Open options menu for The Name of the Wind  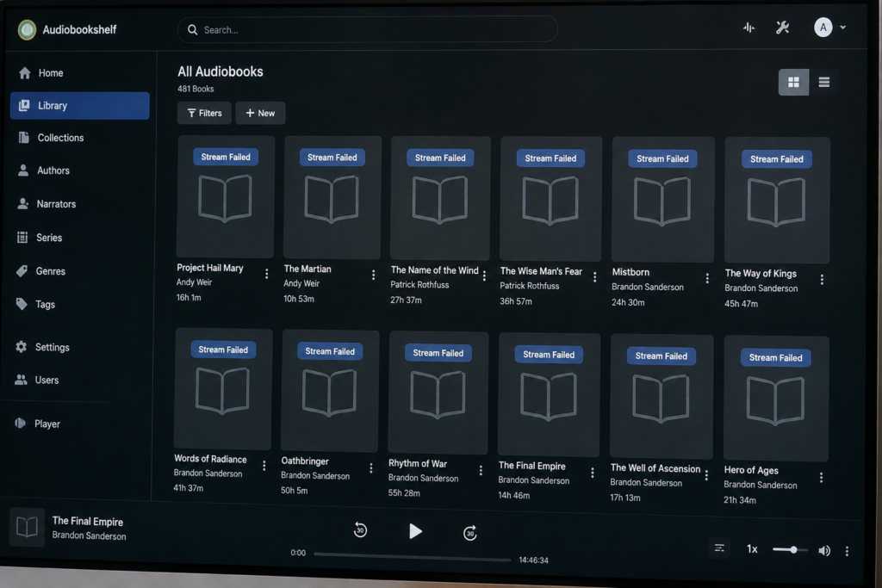click(484, 276)
